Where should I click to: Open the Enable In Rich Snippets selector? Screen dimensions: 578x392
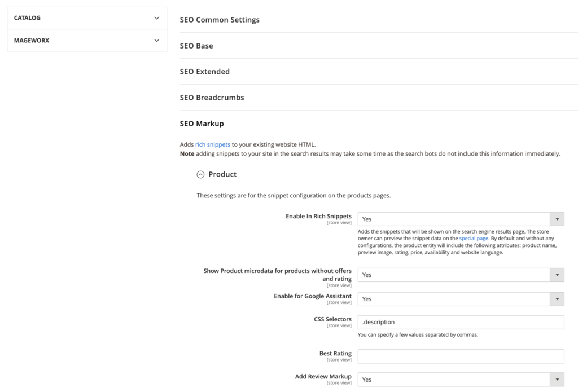[457, 219]
